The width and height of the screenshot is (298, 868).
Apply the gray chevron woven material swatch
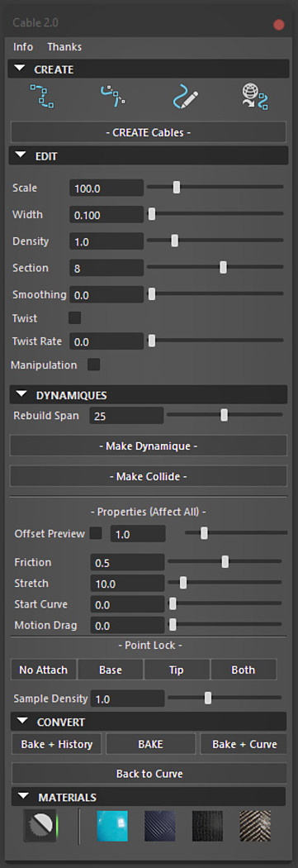(255, 827)
